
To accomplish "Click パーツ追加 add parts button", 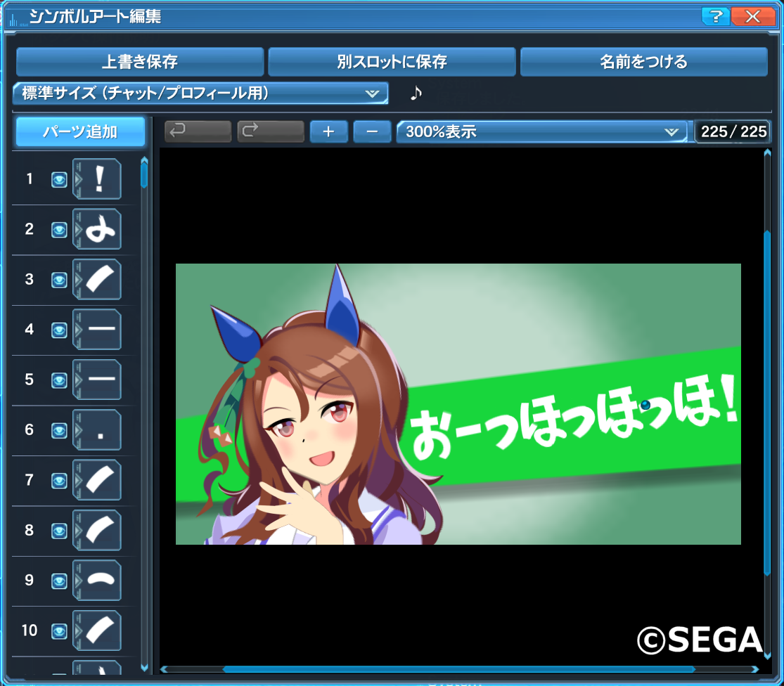I will tap(80, 131).
